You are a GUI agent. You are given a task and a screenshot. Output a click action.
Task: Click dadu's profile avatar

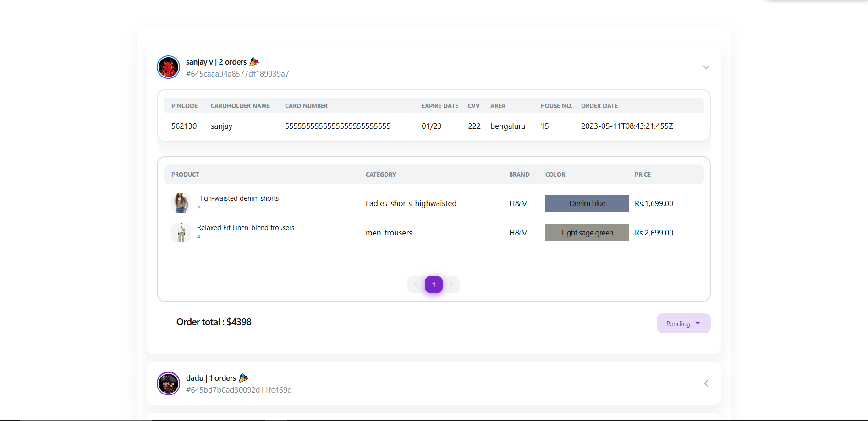tap(168, 383)
